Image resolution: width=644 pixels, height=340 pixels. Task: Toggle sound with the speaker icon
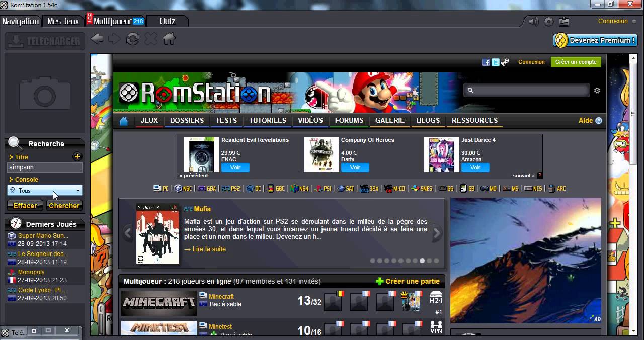(533, 22)
